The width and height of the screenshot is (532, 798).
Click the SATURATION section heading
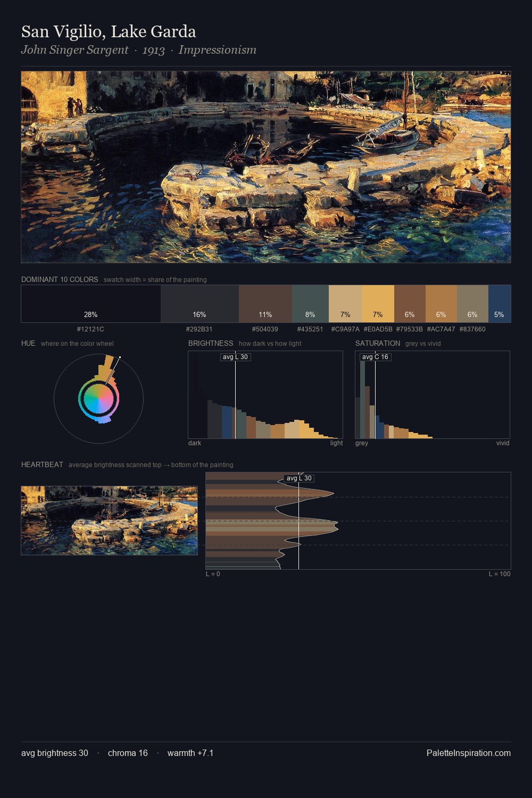[378, 343]
